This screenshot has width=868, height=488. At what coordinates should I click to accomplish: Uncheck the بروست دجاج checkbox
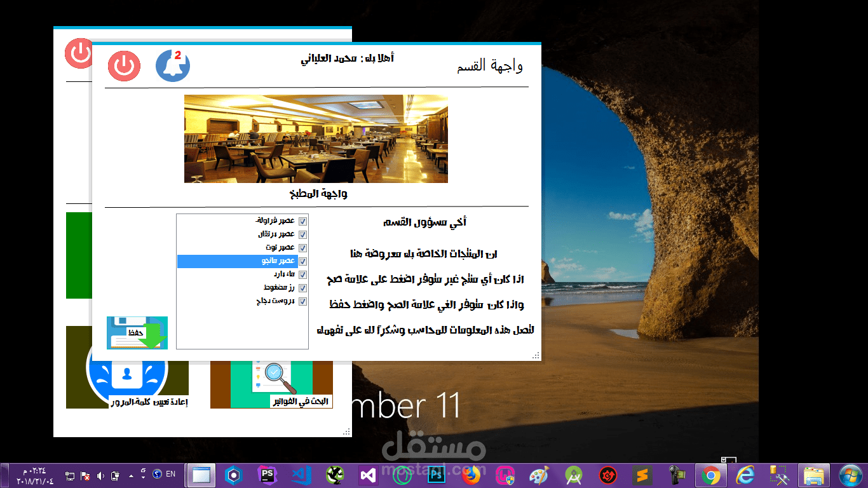303,301
